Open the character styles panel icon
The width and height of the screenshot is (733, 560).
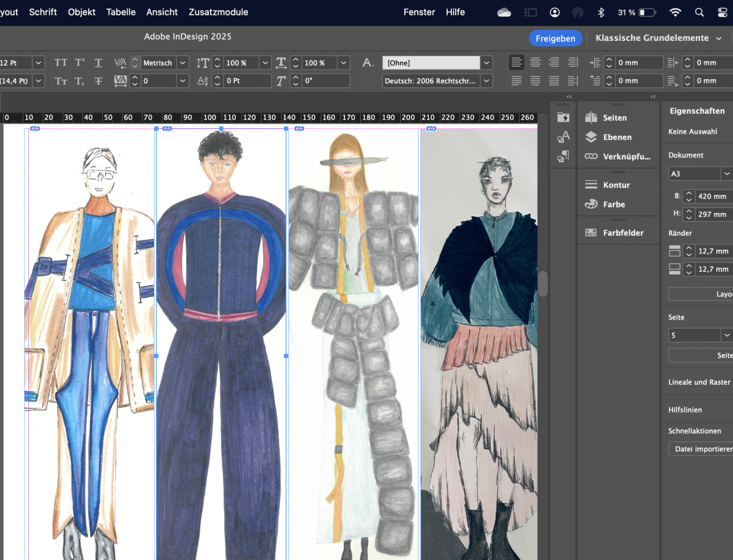563,137
